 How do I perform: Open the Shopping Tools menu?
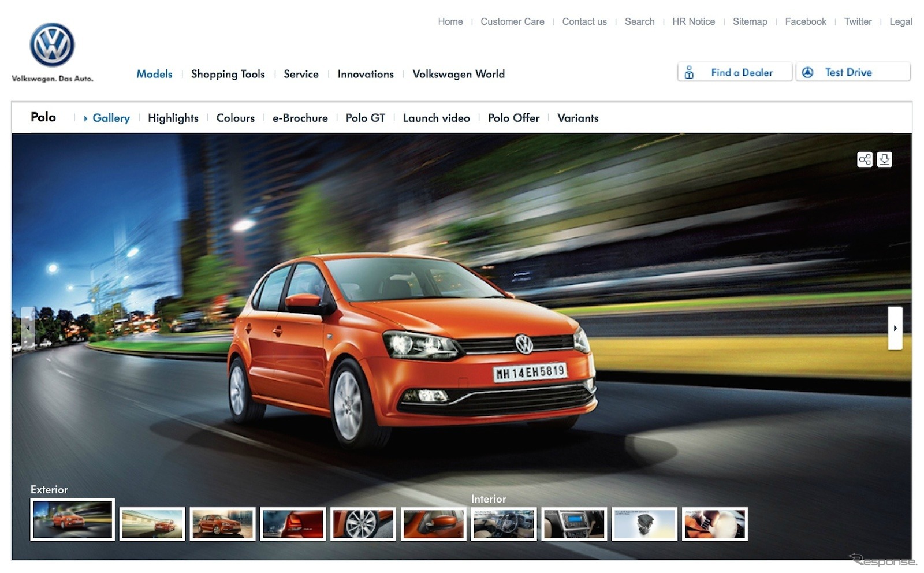pyautogui.click(x=228, y=74)
